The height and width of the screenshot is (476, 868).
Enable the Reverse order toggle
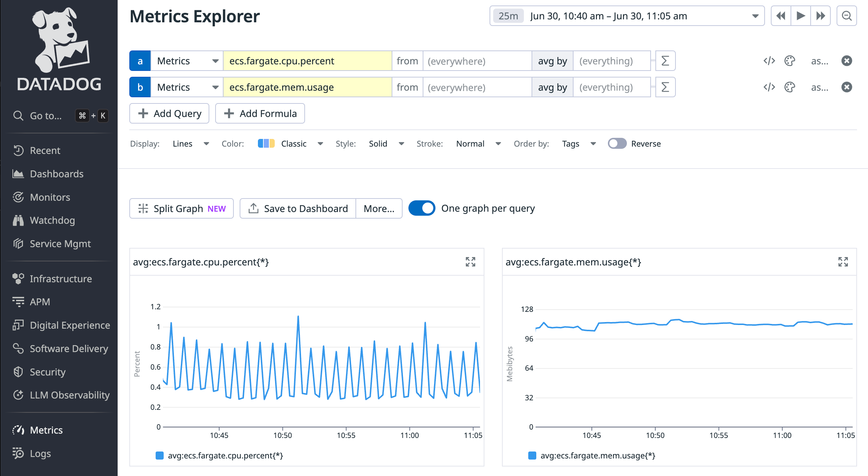(617, 144)
